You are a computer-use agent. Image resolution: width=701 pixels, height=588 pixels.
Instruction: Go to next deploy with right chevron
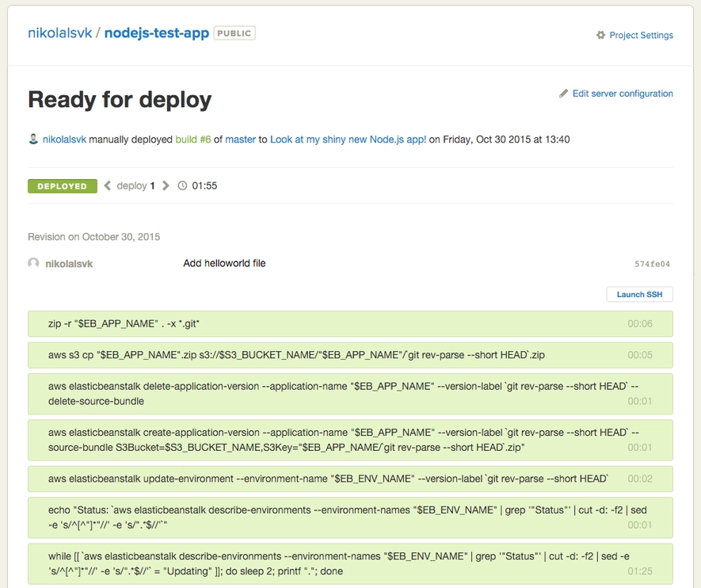pyautogui.click(x=166, y=186)
